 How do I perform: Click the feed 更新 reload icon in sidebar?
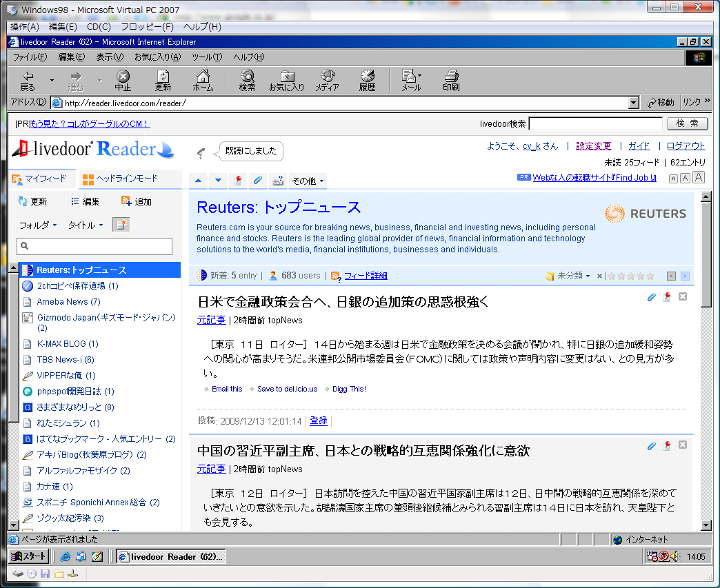coord(23,201)
